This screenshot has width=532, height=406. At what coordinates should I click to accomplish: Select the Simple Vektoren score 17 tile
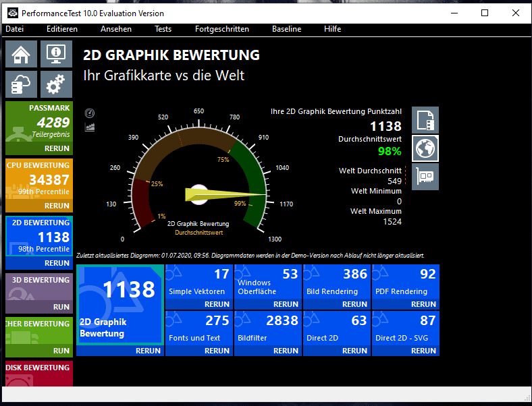tap(199, 282)
